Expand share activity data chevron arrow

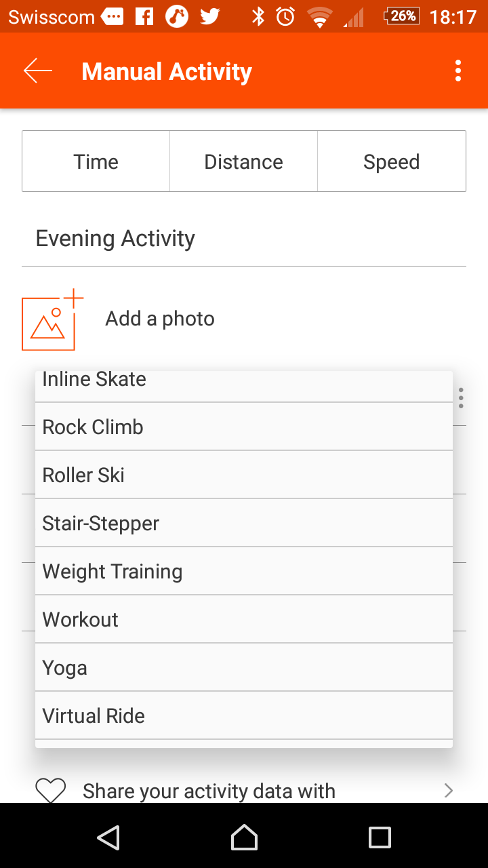coord(448,790)
